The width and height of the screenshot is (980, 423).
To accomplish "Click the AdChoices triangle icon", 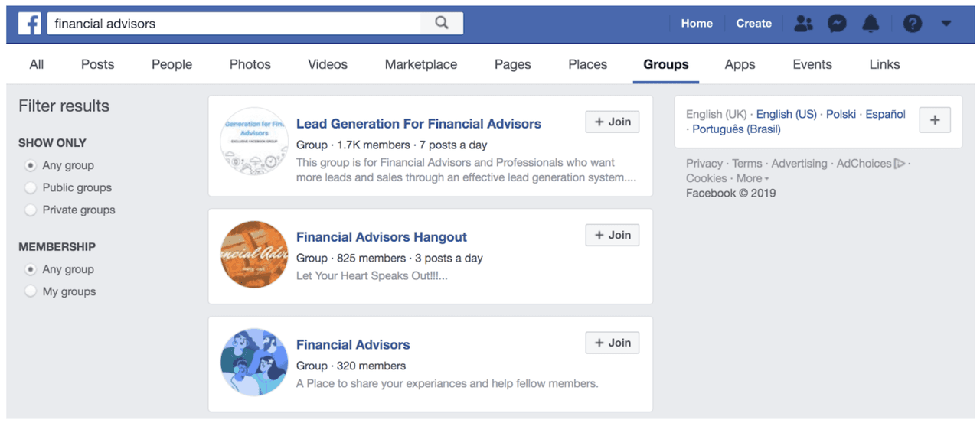I will coord(900,163).
